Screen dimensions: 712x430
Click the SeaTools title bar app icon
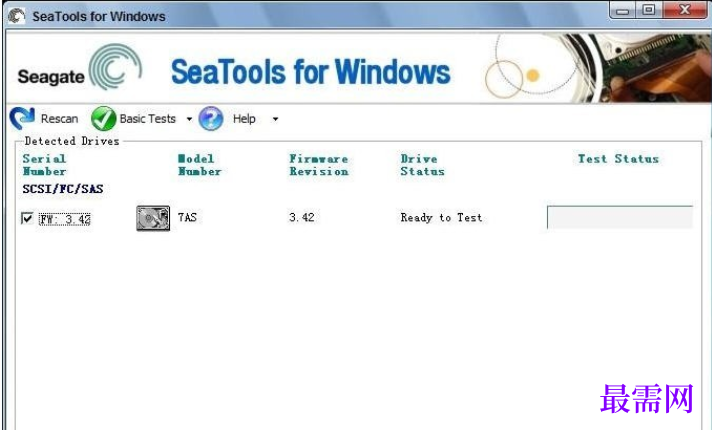tap(17, 16)
